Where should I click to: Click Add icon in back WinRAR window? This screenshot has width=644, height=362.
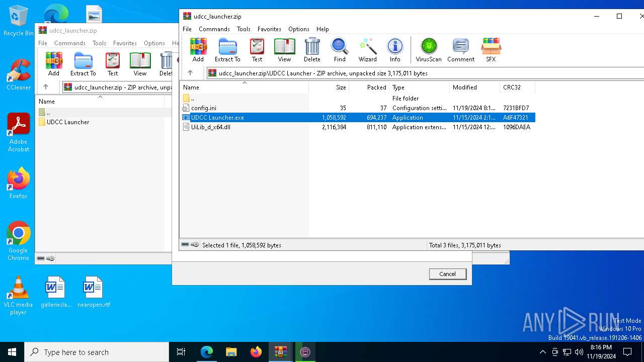54,64
